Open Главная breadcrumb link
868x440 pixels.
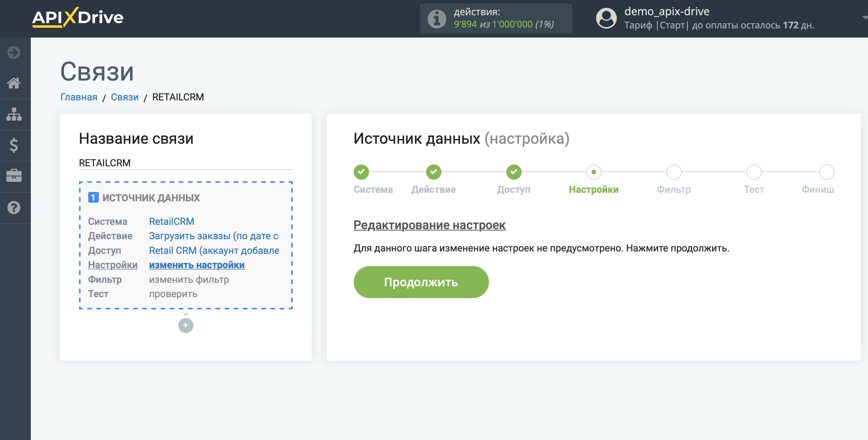click(x=79, y=97)
